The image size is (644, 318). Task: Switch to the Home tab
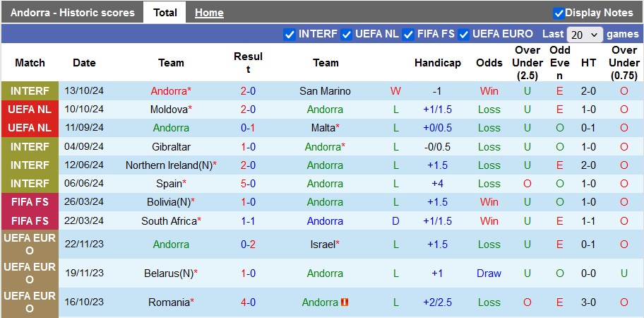pyautogui.click(x=209, y=13)
